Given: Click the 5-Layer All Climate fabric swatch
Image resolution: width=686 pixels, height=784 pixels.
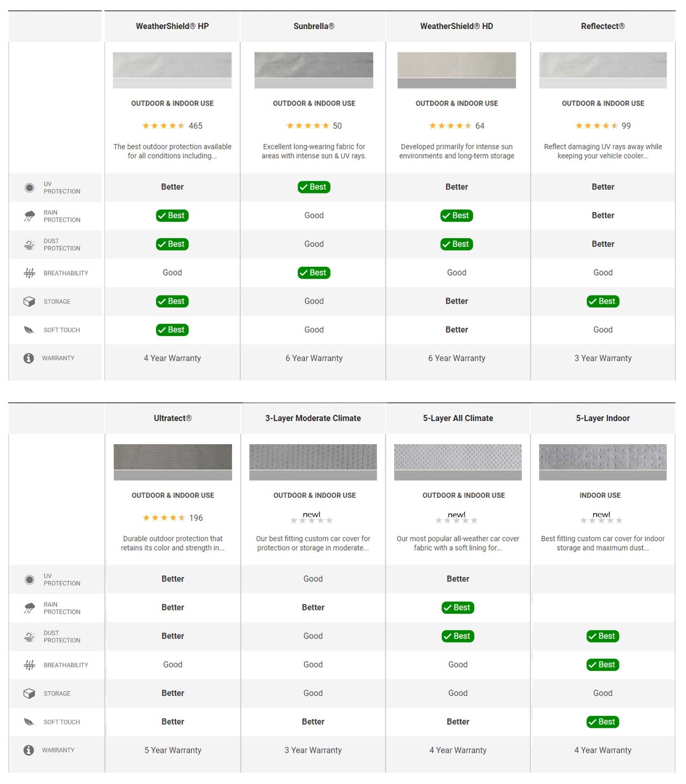Looking at the screenshot, I should 458,462.
